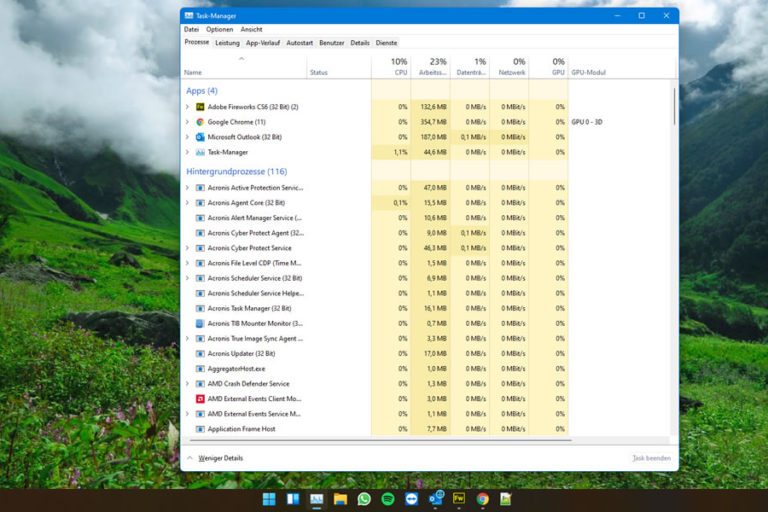Open the Optionen menu
The image size is (768, 512).
pos(219,30)
